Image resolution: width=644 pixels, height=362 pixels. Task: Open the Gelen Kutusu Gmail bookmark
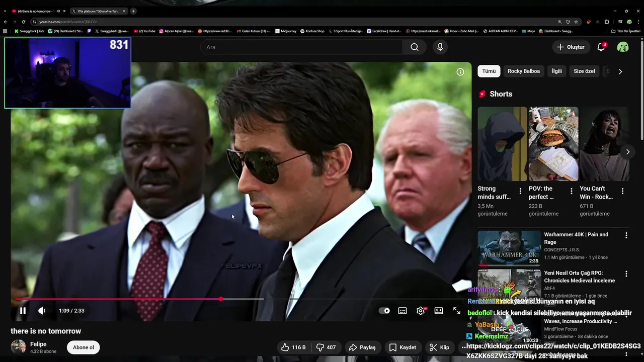pyautogui.click(x=254, y=31)
